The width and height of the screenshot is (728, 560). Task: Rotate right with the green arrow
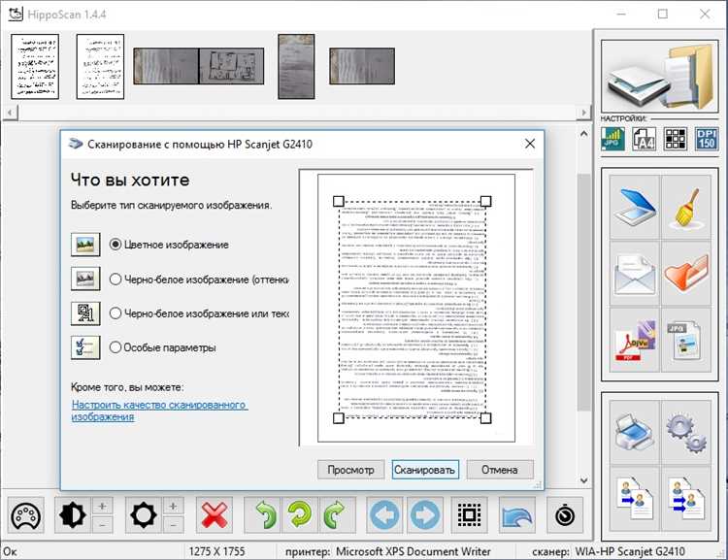click(x=338, y=515)
